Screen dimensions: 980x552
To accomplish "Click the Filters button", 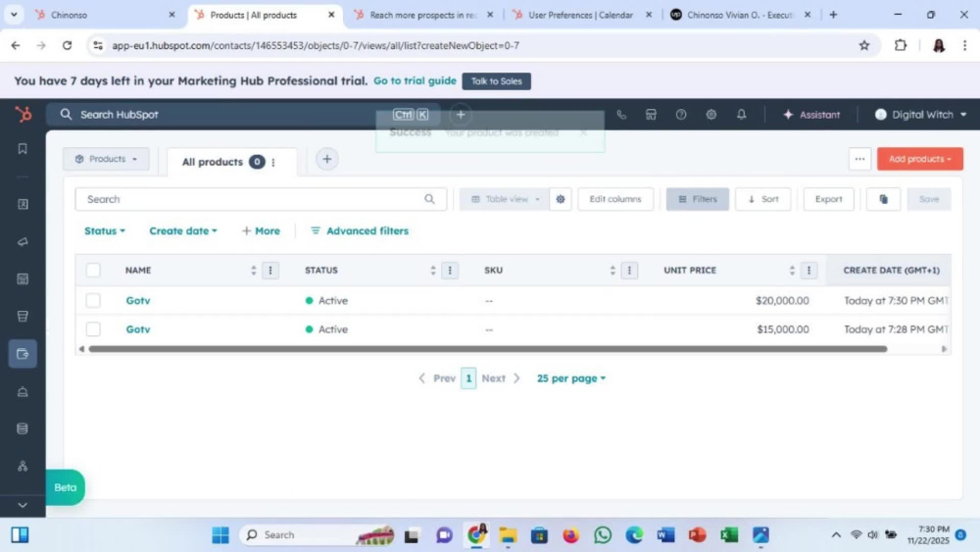I will (x=698, y=199).
